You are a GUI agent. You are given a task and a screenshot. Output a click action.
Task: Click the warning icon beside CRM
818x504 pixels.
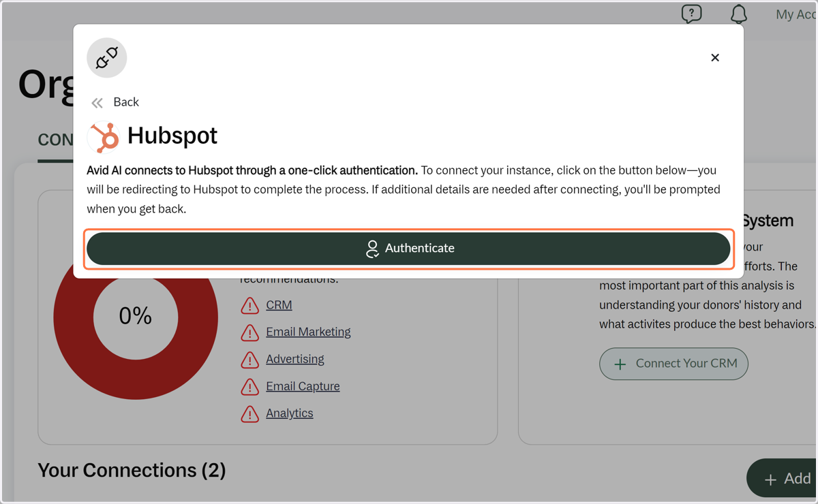point(250,306)
